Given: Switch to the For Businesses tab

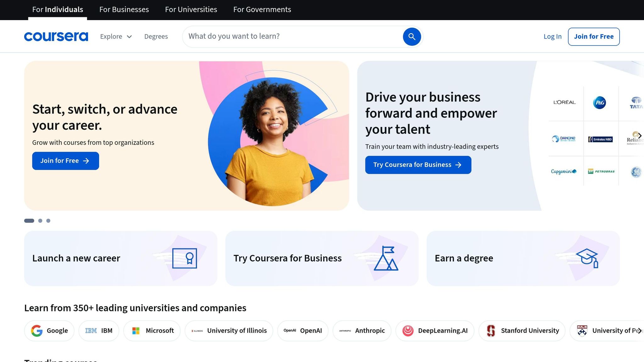Looking at the screenshot, I should click(124, 10).
